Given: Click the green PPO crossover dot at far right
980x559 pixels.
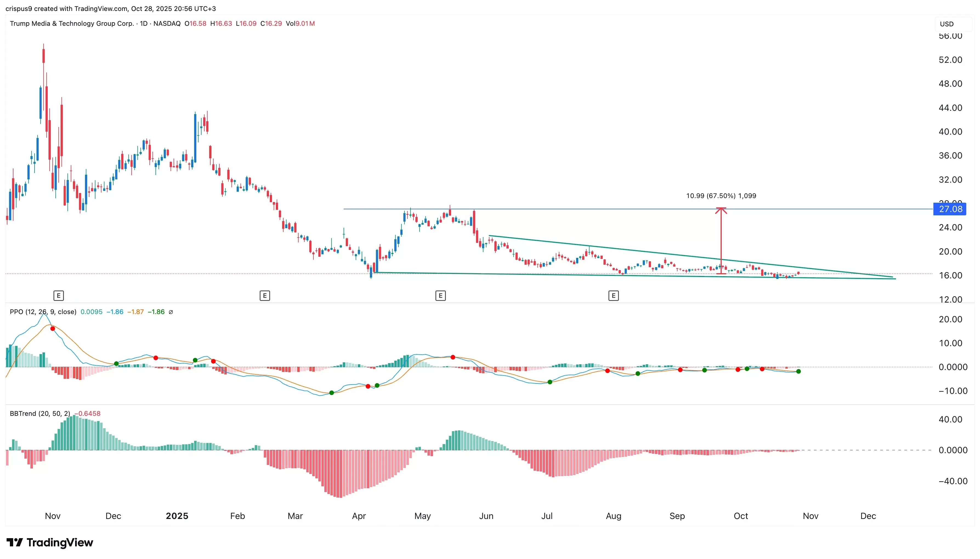Looking at the screenshot, I should tap(798, 371).
